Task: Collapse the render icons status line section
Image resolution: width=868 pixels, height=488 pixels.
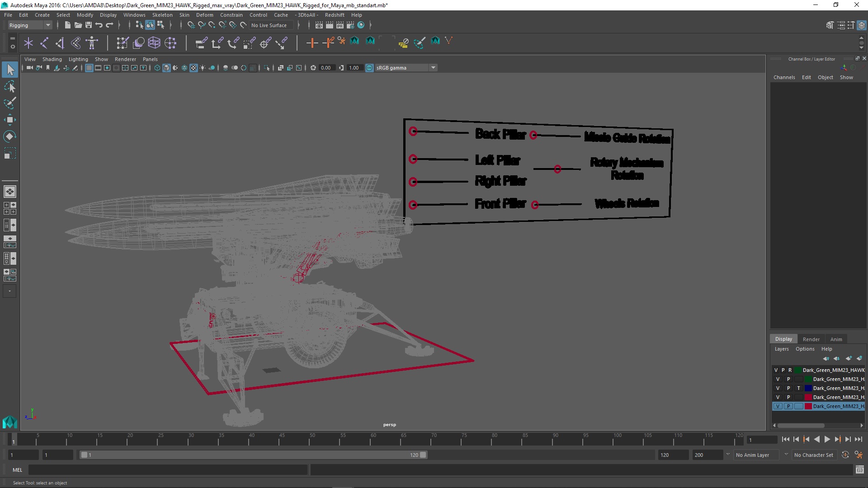Action: (371, 25)
